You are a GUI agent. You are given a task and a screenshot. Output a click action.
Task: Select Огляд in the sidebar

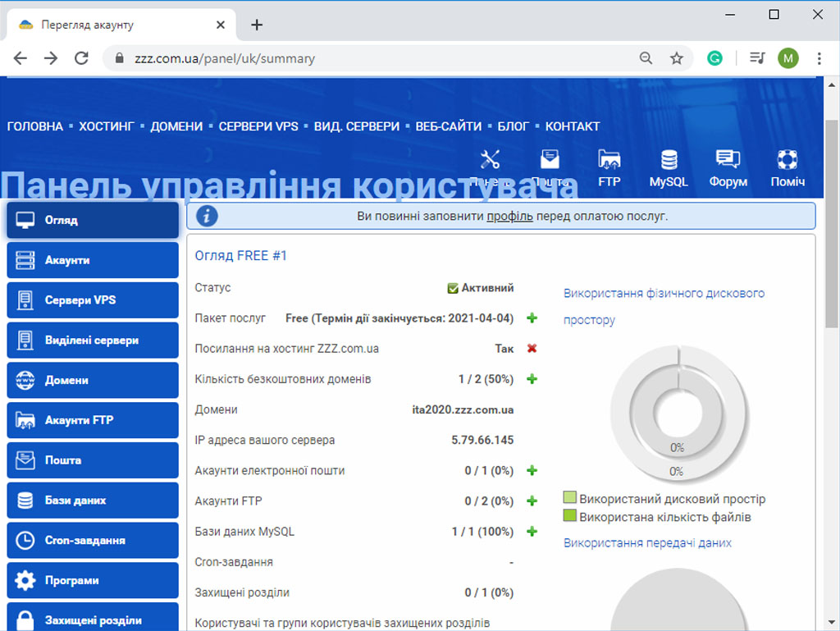[x=93, y=220]
